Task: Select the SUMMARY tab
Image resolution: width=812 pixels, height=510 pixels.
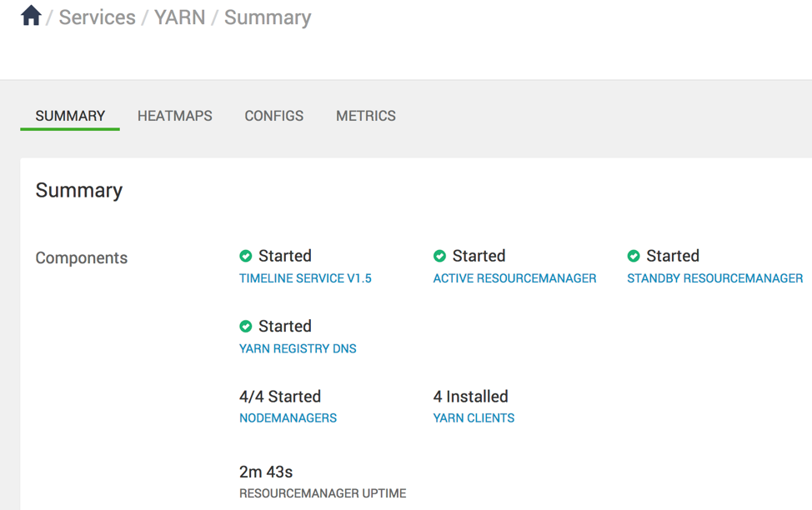Action: [69, 116]
